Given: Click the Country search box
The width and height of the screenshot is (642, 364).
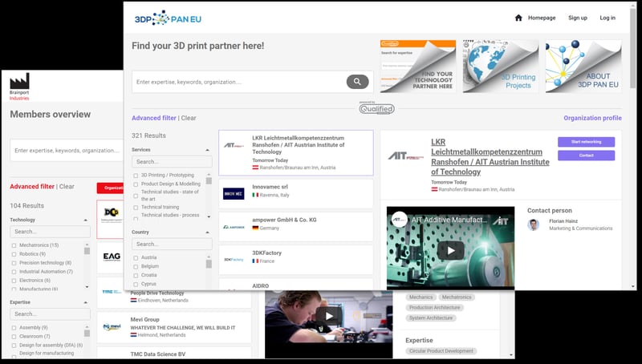Looking at the screenshot, I should 172,244.
